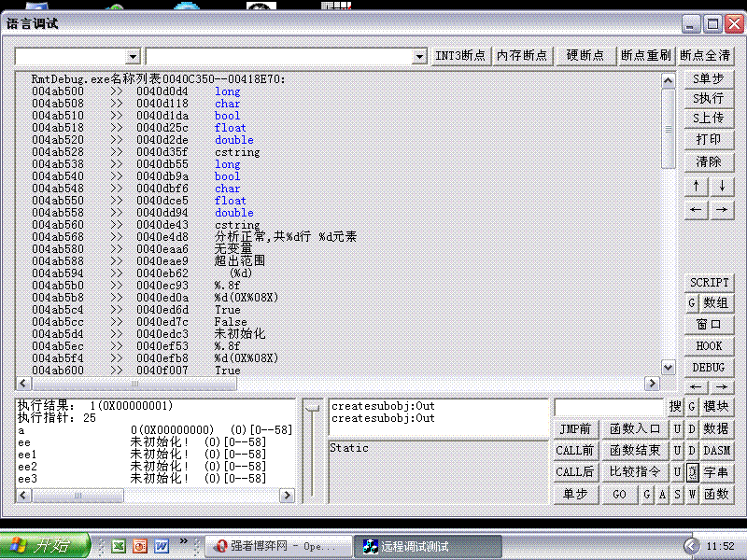Variable panel scrollbar right arrow
Screen dimensions: 747x560
287,496
